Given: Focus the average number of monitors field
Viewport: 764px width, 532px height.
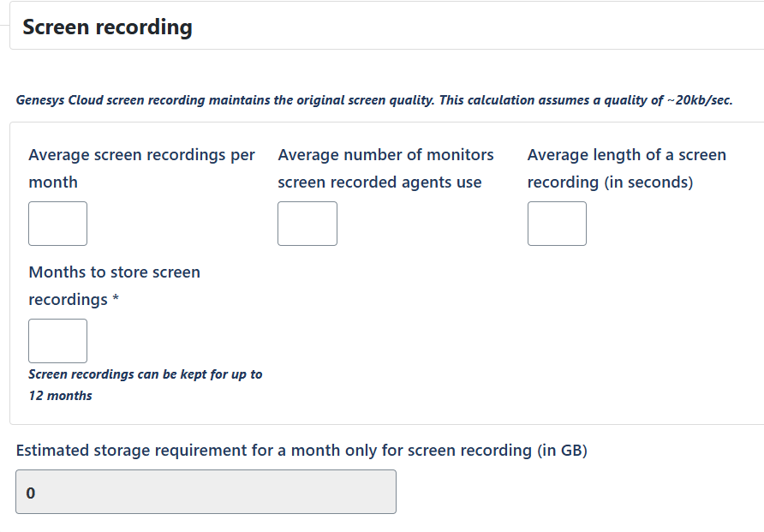Looking at the screenshot, I should click(307, 224).
